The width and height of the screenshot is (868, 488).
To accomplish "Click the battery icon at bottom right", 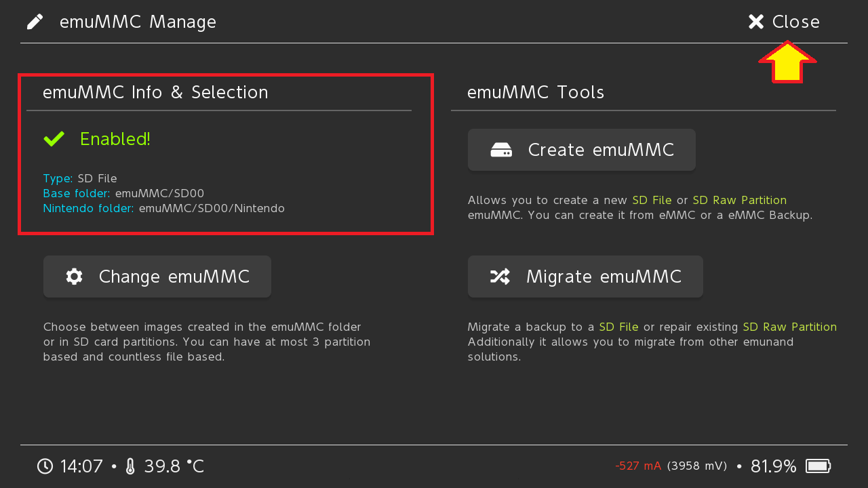I will coord(818,466).
